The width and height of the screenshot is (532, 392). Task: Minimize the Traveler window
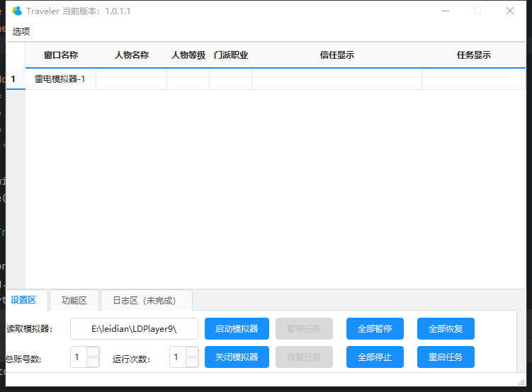coord(446,11)
